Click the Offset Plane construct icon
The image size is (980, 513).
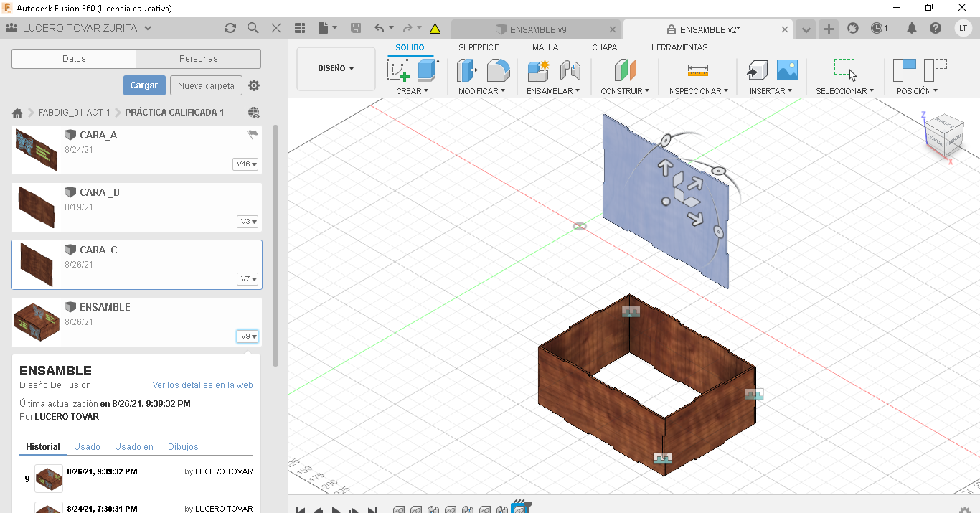click(x=625, y=70)
